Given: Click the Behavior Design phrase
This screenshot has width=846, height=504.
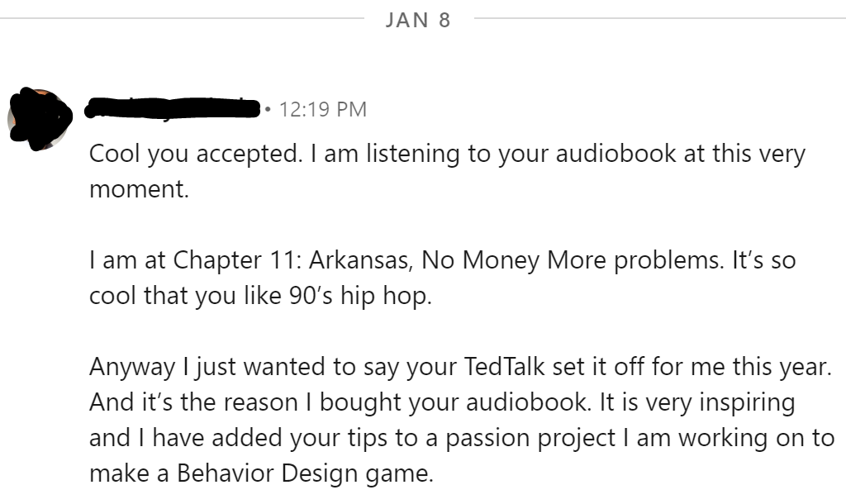Looking at the screenshot, I should [267, 473].
